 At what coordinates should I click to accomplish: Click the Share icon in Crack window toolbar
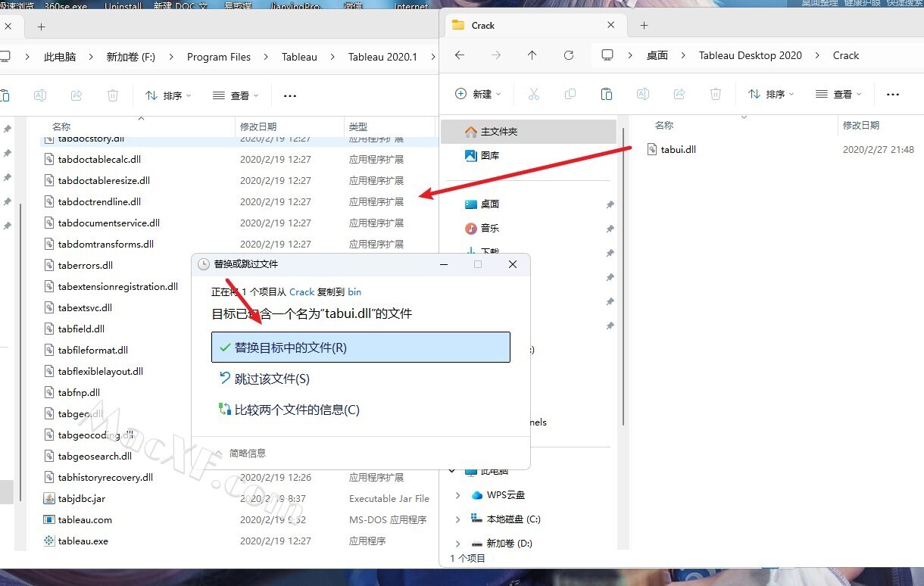click(x=679, y=94)
